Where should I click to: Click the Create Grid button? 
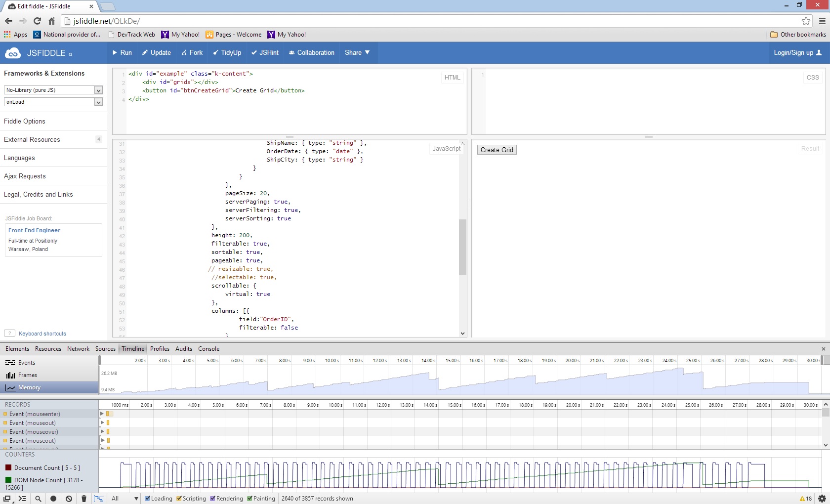pos(497,150)
